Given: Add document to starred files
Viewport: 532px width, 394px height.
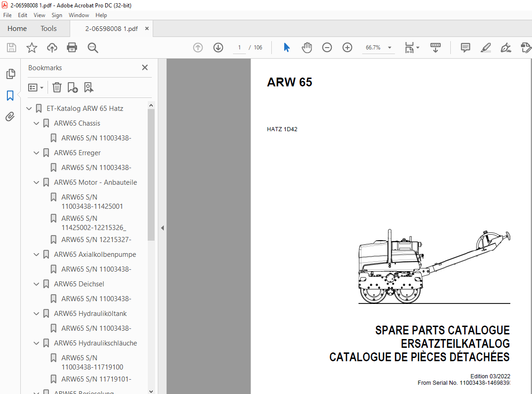Looking at the screenshot, I should coord(31,48).
